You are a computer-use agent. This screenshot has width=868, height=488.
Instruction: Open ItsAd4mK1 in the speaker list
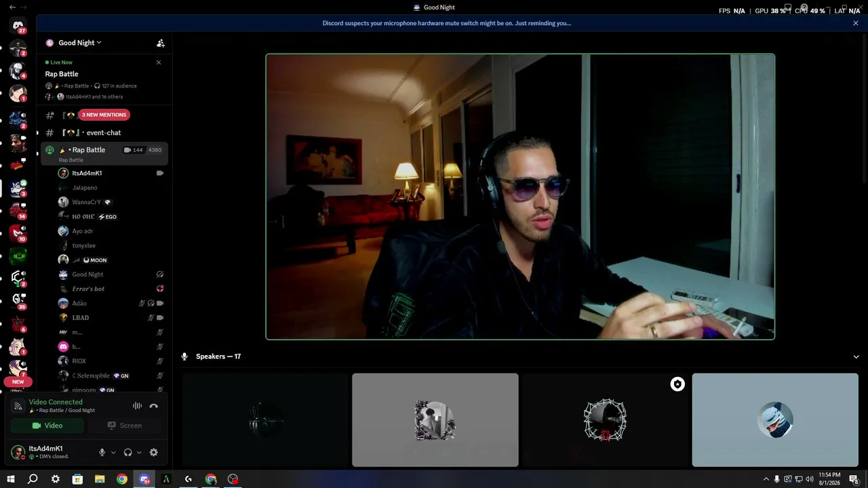tap(104, 173)
